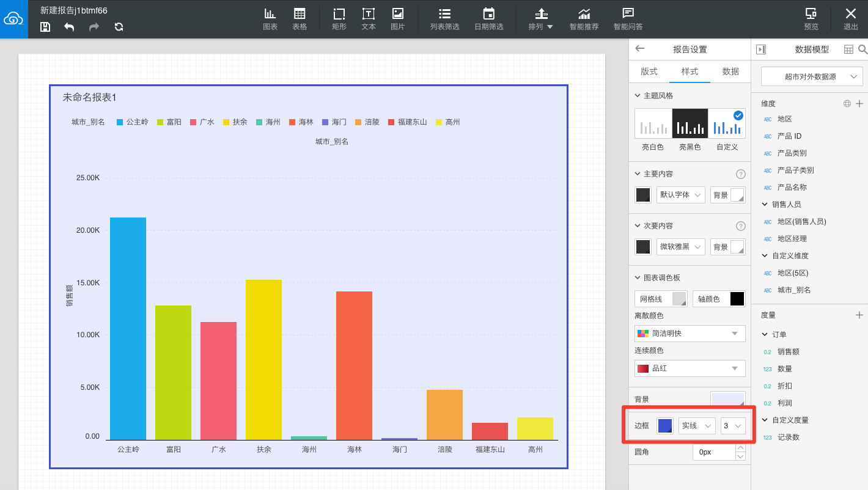The height and width of the screenshot is (490, 868).
Task: Select the 自定义 custom theme
Action: (x=727, y=130)
